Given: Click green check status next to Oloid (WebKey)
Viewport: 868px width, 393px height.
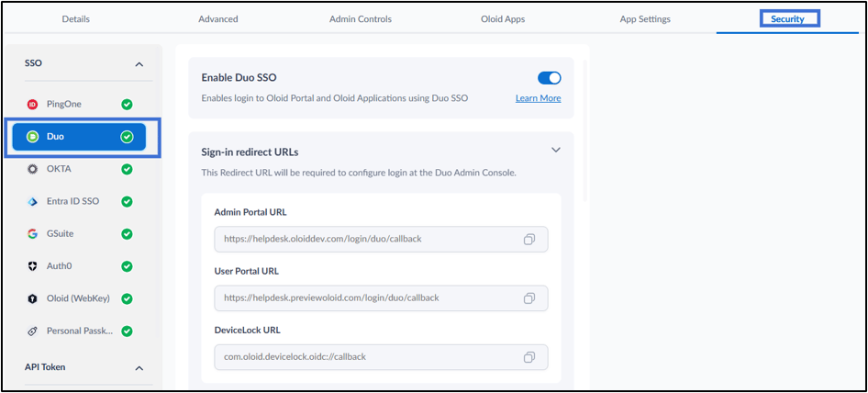Looking at the screenshot, I should coord(127,298).
